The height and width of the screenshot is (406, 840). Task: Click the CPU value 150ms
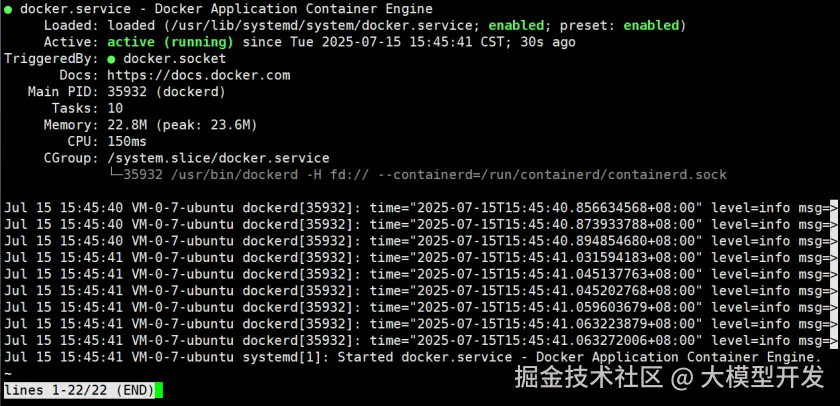pyautogui.click(x=127, y=142)
